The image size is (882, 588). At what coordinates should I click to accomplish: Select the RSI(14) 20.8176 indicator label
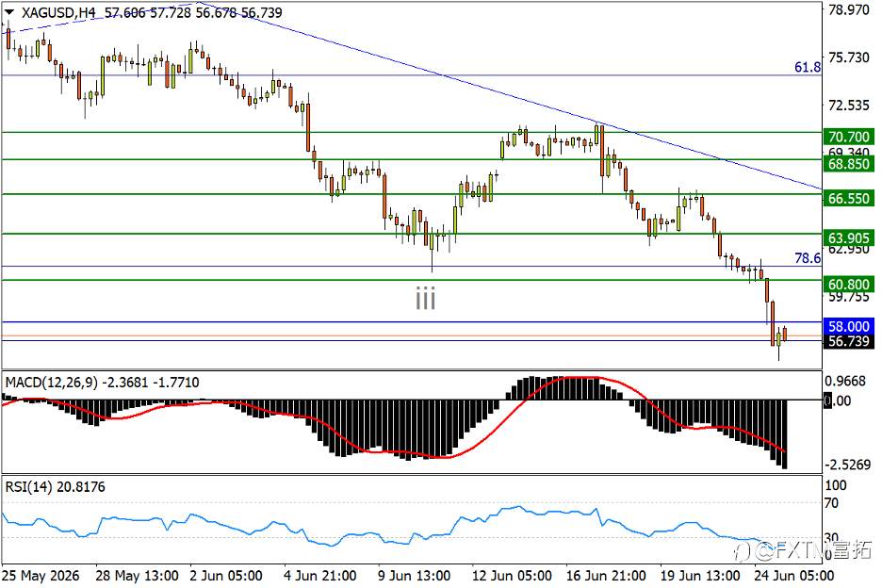(x=55, y=487)
